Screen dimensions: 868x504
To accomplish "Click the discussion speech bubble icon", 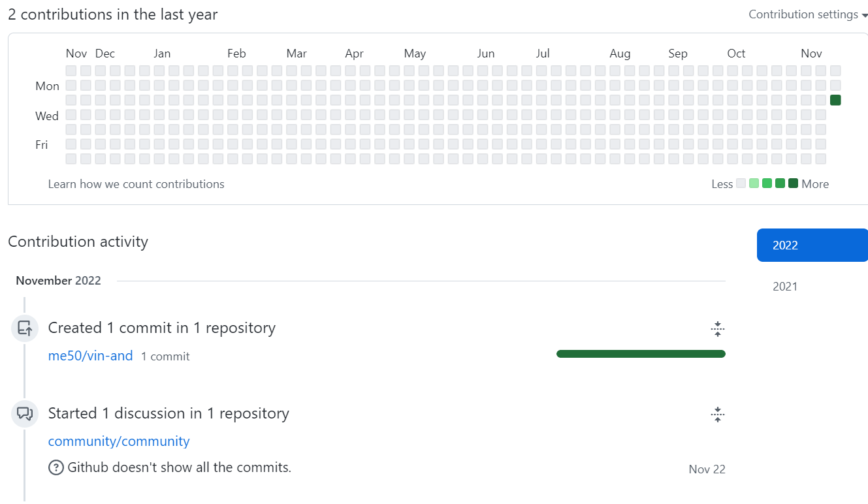I will pos(24,413).
